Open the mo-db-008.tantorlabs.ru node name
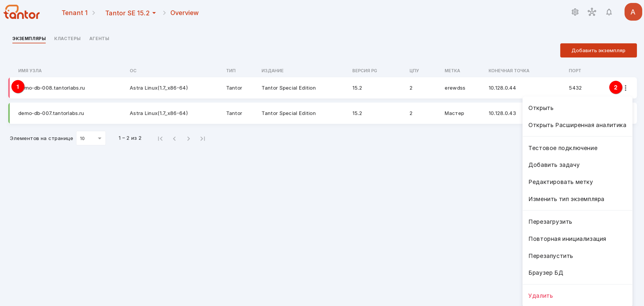The image size is (644, 306). pyautogui.click(x=55, y=88)
